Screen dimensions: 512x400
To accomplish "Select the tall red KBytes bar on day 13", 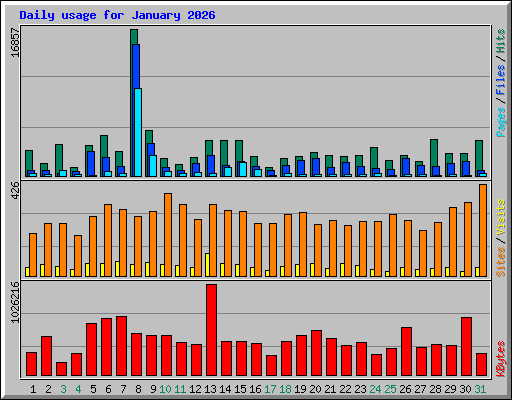I will point(211,330).
